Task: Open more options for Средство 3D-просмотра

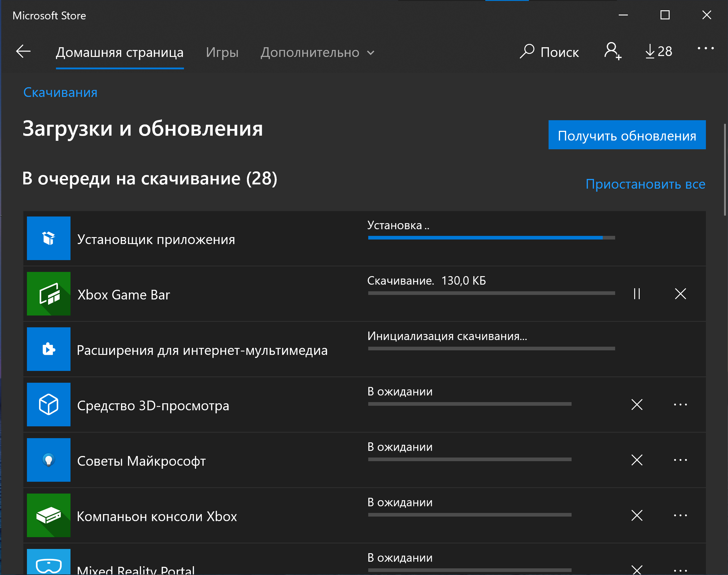Action: (680, 405)
